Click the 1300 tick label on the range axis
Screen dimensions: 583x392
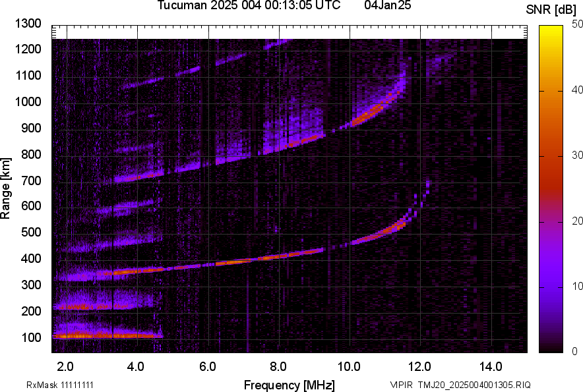click(x=28, y=24)
